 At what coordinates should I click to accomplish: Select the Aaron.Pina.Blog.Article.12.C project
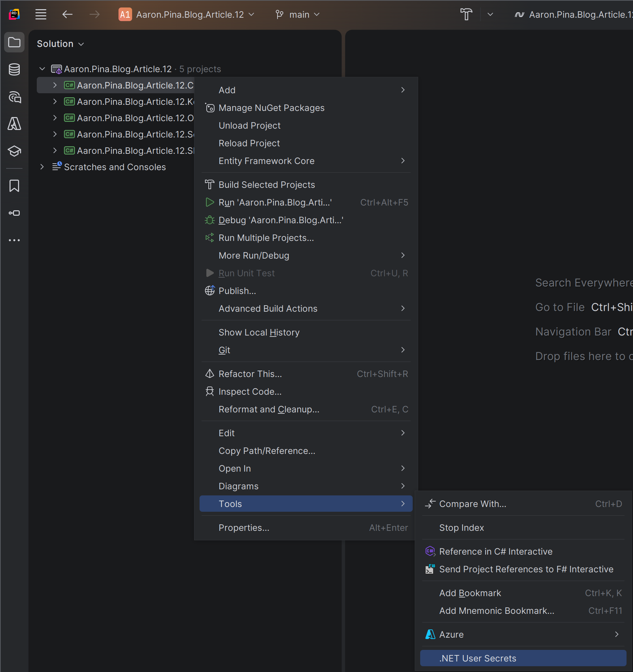[115, 85]
